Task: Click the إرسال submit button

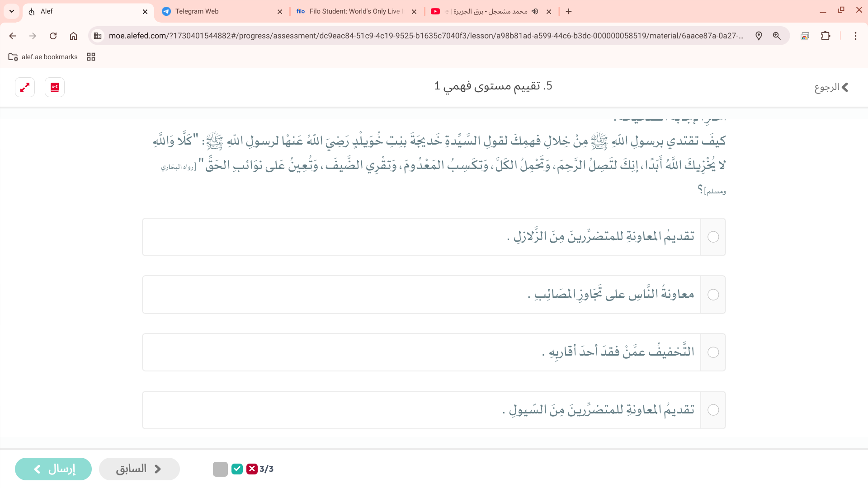Action: tap(53, 469)
